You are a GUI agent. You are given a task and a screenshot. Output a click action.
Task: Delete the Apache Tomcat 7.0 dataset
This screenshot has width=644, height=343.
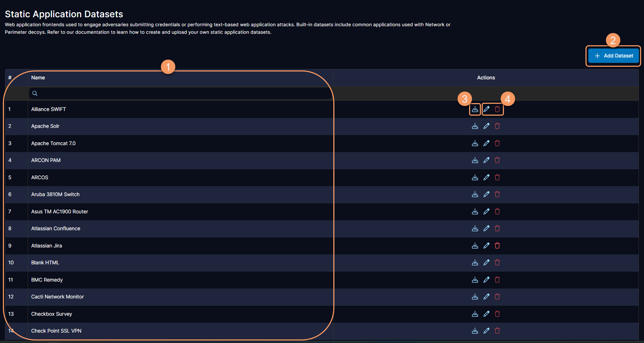(497, 143)
